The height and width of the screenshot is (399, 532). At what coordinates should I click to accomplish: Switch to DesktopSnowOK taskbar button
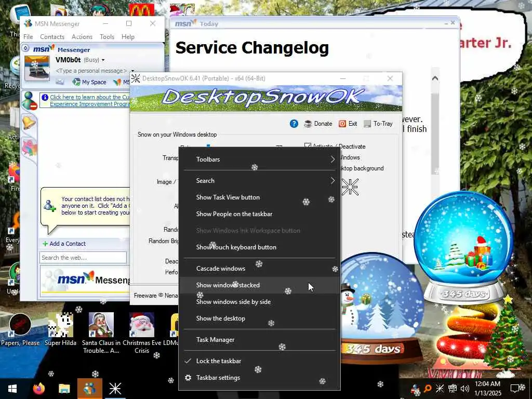coord(115,388)
